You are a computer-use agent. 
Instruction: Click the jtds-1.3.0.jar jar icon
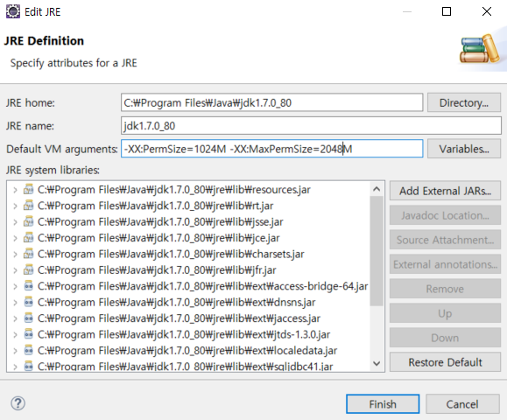(x=28, y=334)
